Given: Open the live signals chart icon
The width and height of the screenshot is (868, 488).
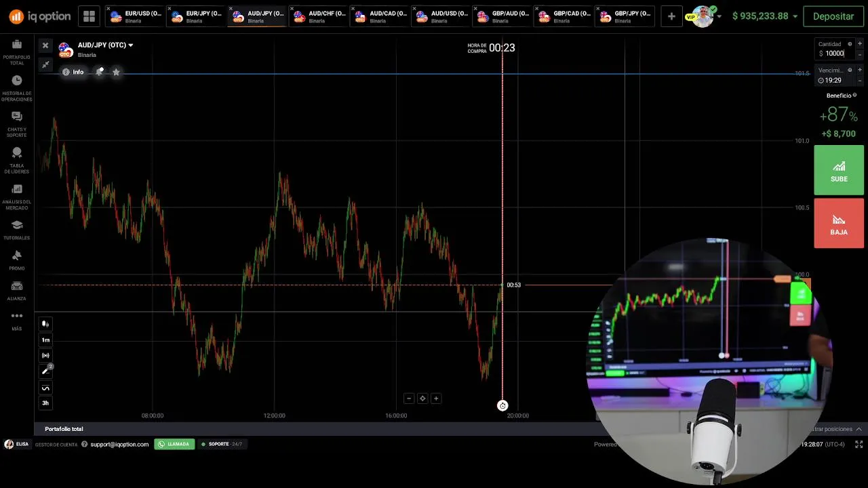Looking at the screenshot, I should [x=45, y=355].
